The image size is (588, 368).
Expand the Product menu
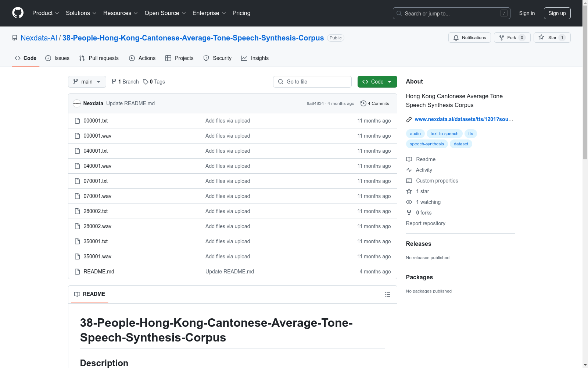point(46,13)
